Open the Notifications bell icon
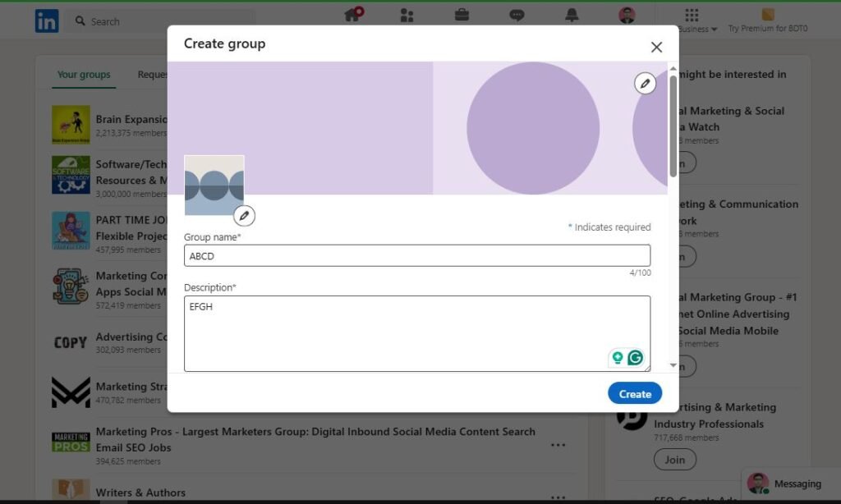 [x=572, y=15]
